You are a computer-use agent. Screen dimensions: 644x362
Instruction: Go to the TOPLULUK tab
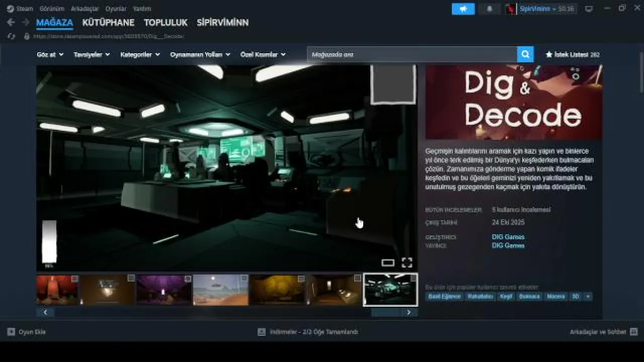point(166,23)
